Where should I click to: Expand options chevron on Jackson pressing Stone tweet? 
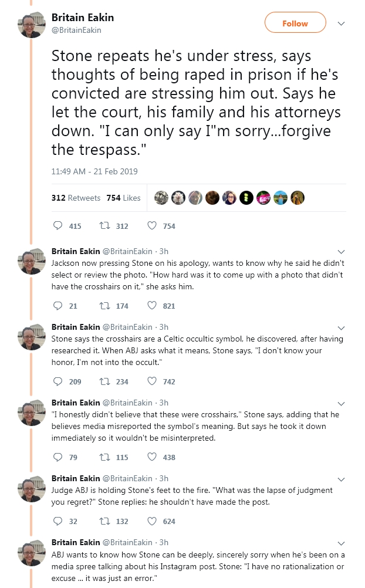click(341, 251)
